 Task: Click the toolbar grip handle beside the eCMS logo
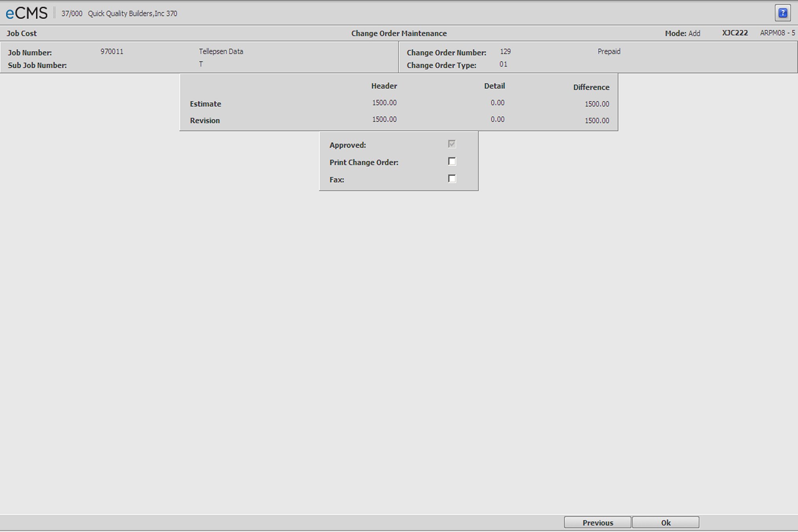pos(54,13)
